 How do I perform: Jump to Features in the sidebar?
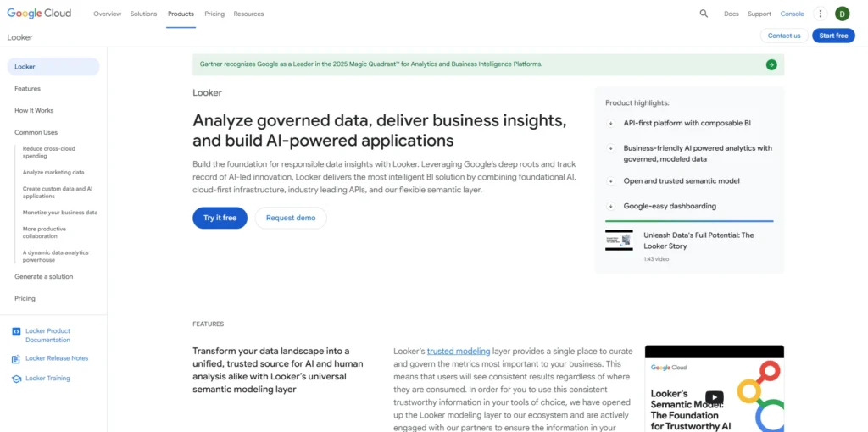[x=28, y=88]
